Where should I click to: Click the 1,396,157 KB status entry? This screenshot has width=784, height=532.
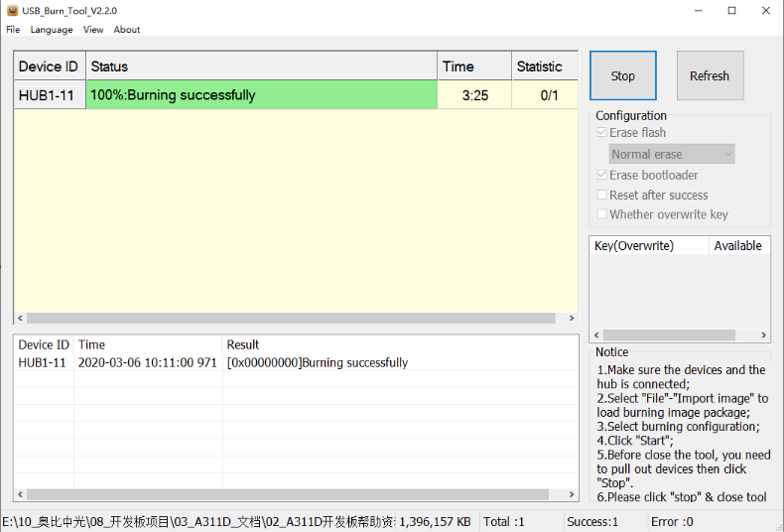pos(435,522)
